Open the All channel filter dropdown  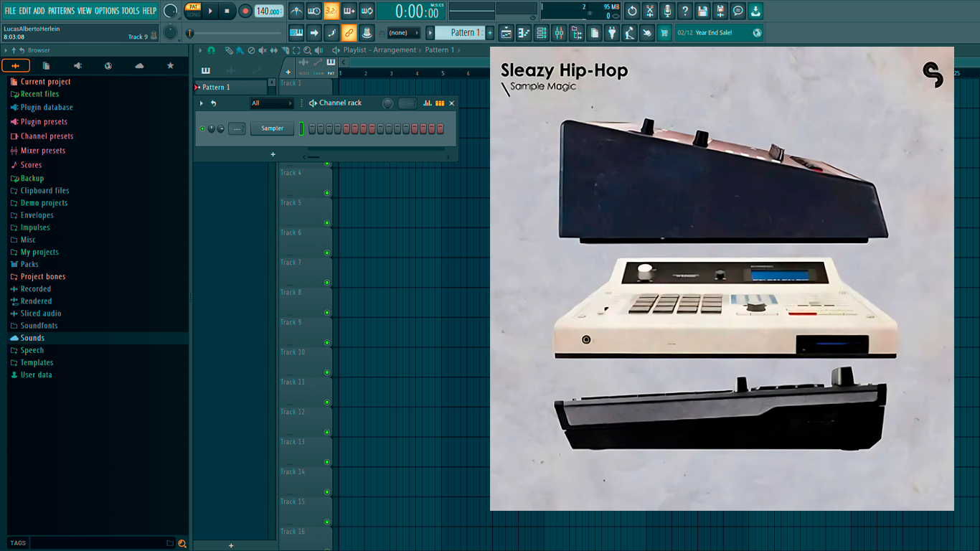(x=271, y=103)
